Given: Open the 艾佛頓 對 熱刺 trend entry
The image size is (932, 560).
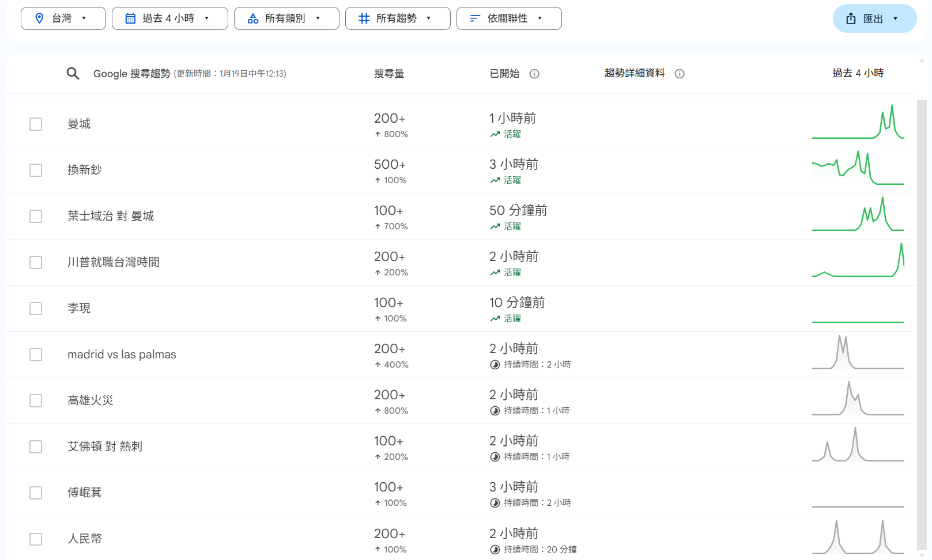Looking at the screenshot, I should pos(105,447).
